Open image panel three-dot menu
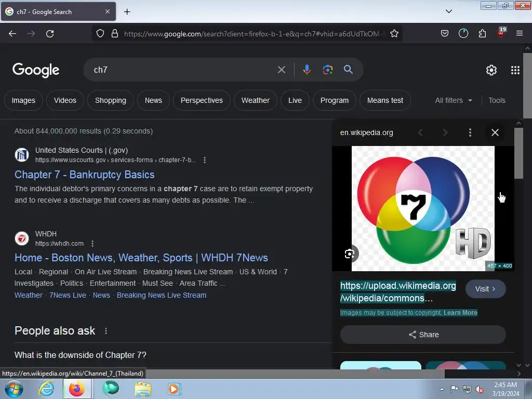The height and width of the screenshot is (399, 532). tap(470, 132)
